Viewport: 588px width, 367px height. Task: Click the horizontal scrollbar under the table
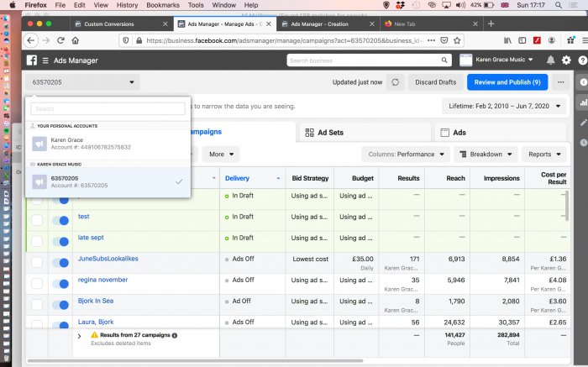[x=195, y=361]
